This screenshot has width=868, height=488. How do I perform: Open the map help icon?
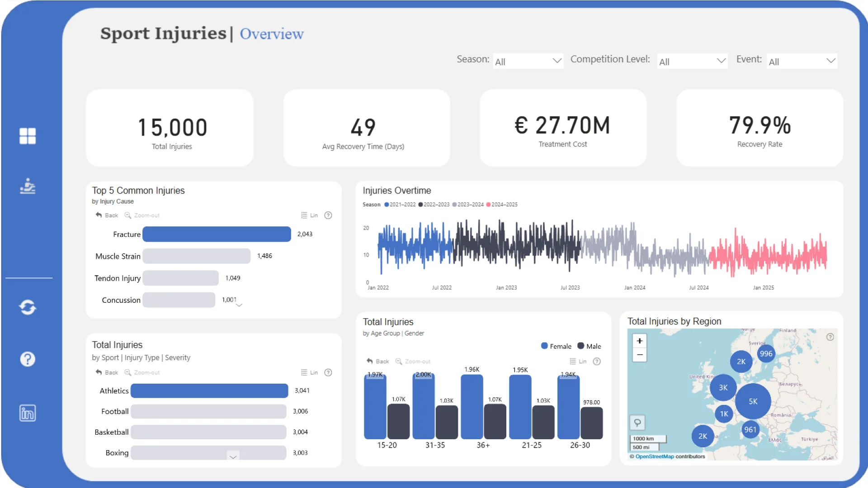(830, 337)
